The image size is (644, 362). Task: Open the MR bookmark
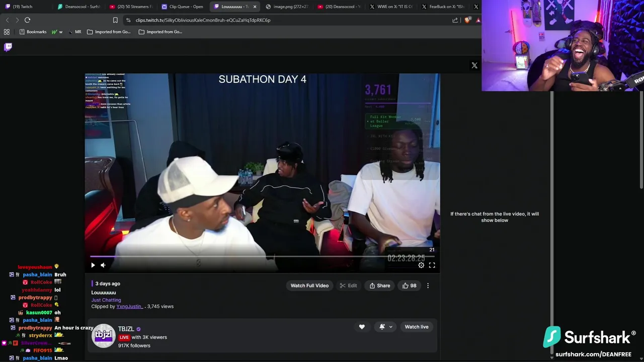tap(74, 32)
